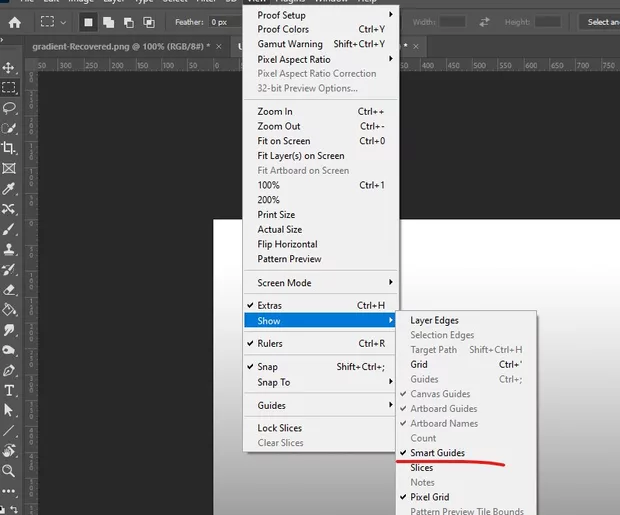Close the gradient-Recovered.png tab

[219, 47]
